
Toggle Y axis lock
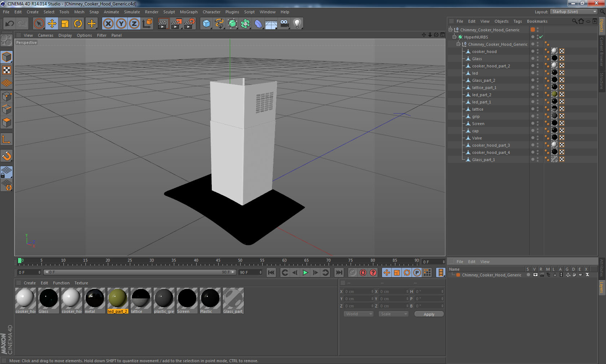121,24
